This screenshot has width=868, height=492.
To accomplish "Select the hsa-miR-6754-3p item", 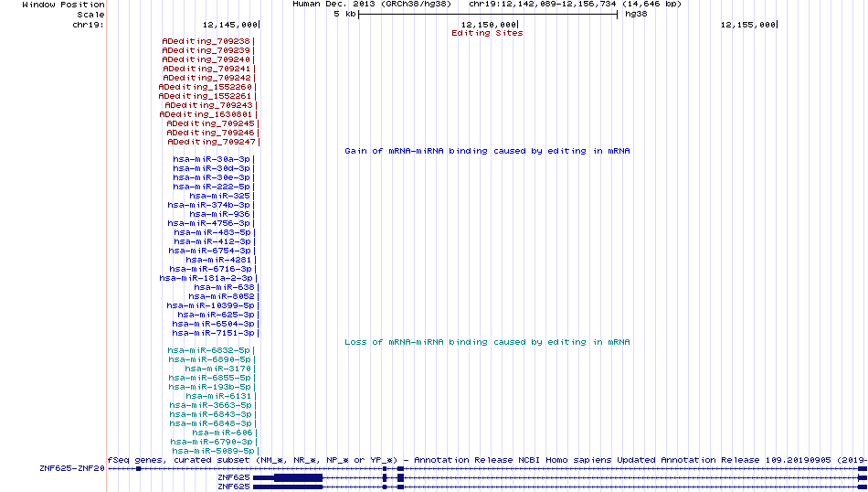I will pyautogui.click(x=210, y=251).
